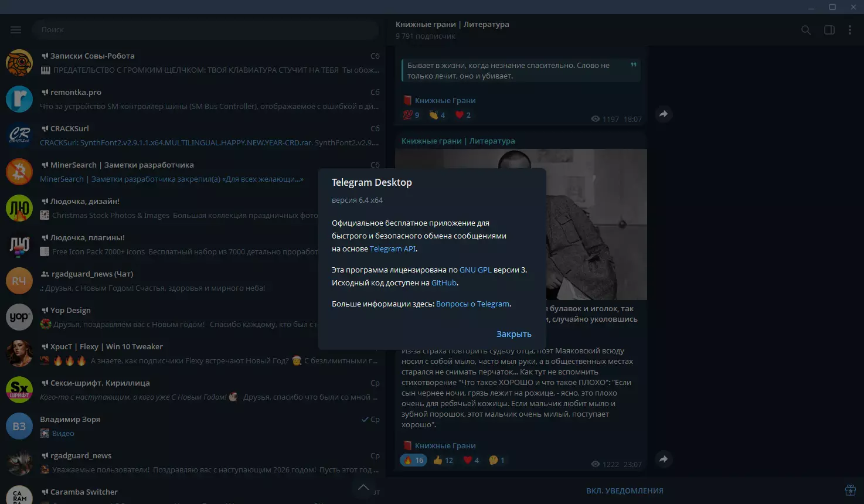Open the CRACKSurl channel avatar

19,135
